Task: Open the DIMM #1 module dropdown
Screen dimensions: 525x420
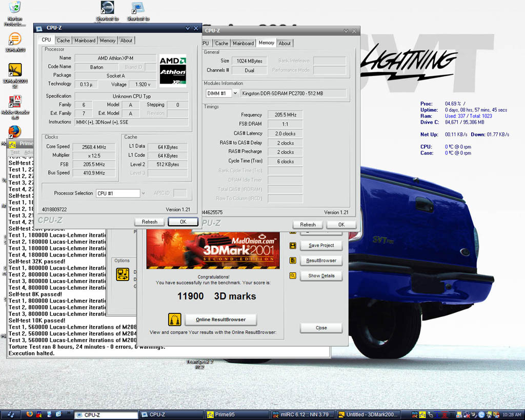Action: tap(235, 93)
